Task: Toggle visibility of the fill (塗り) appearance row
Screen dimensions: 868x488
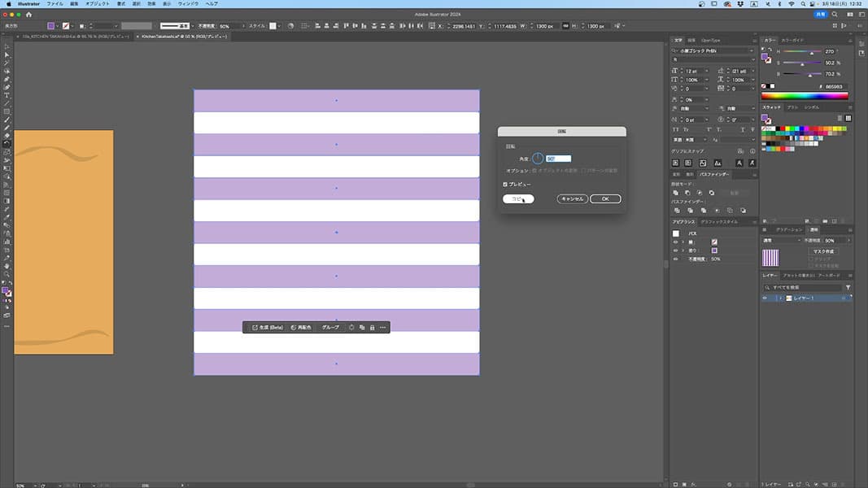Action: pyautogui.click(x=675, y=251)
